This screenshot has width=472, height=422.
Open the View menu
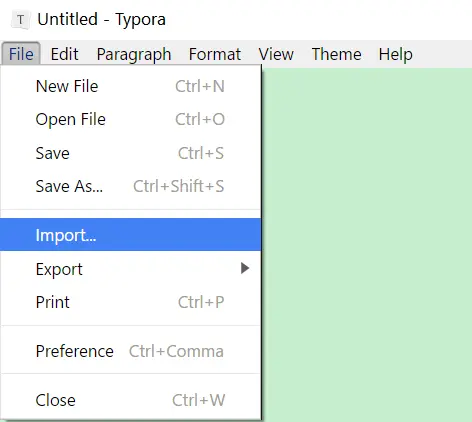coord(276,54)
